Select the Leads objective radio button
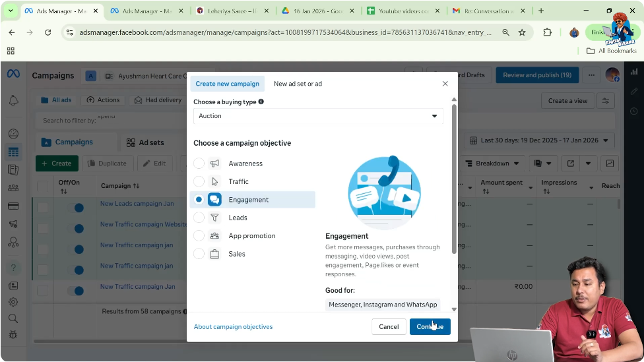 click(x=199, y=218)
